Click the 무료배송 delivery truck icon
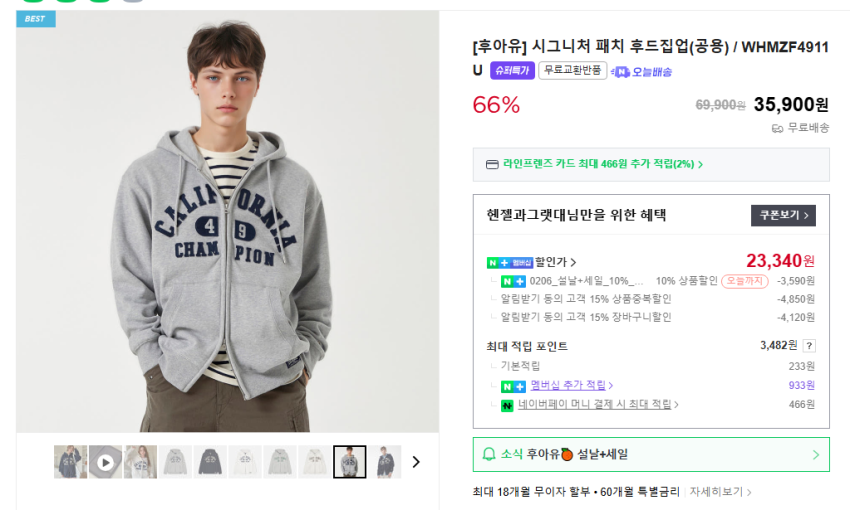Screen dimensions: 850x510 pyautogui.click(x=777, y=128)
